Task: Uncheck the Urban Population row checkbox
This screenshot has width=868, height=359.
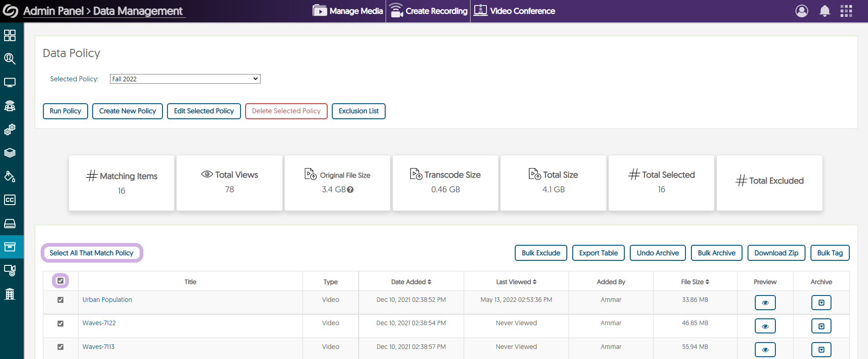Action: [60, 300]
